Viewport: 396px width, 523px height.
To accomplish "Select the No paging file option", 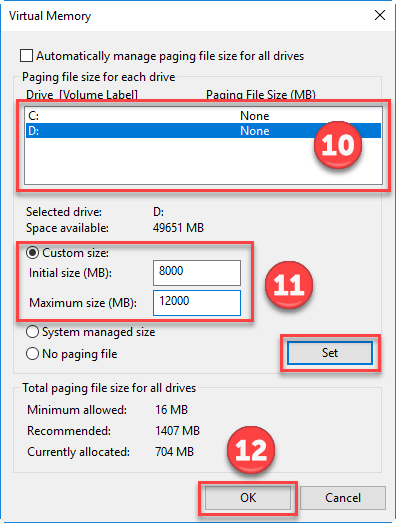I will (32, 354).
